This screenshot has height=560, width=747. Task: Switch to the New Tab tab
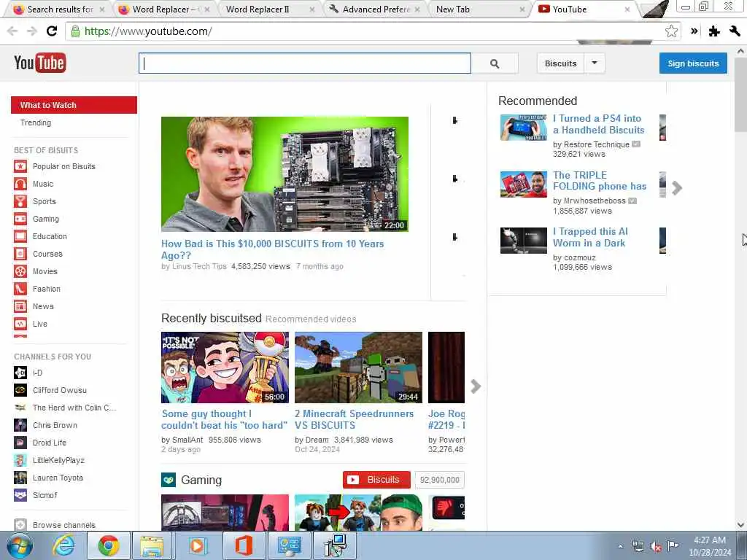[x=479, y=9]
